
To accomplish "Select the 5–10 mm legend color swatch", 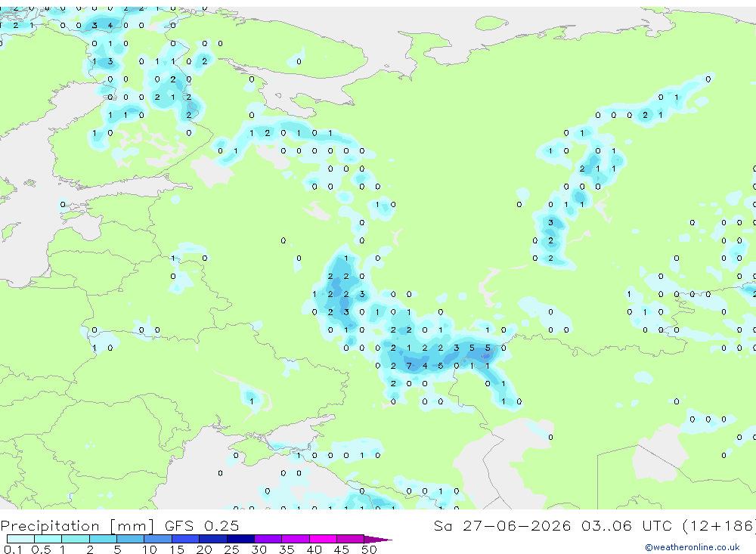I will (x=131, y=539).
